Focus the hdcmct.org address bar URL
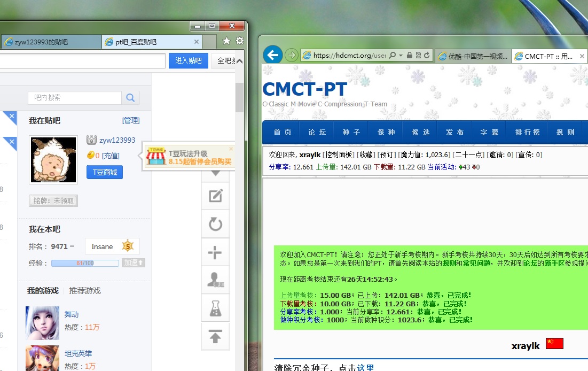The width and height of the screenshot is (588, 371). pyautogui.click(x=349, y=56)
